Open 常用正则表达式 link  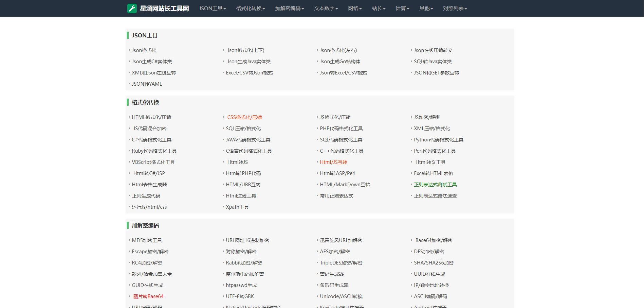336,196
